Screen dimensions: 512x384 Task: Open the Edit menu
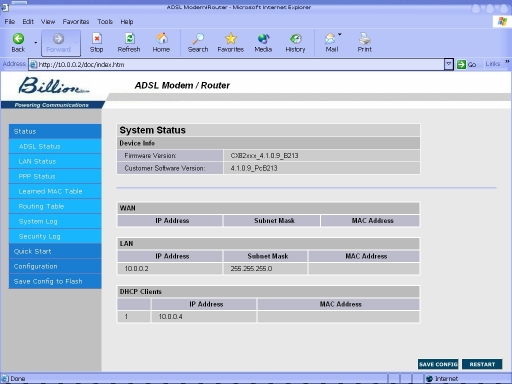pyautogui.click(x=28, y=22)
